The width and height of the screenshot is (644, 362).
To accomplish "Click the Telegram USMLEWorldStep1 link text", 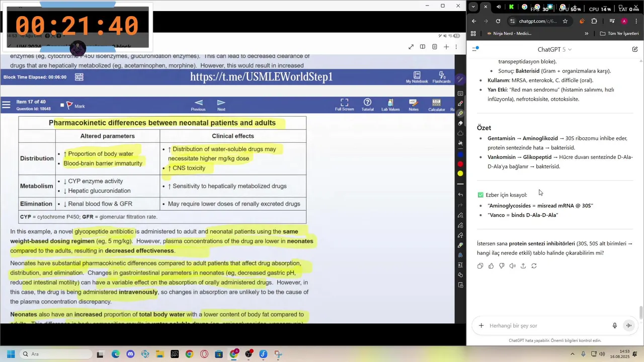I will click(x=262, y=77).
